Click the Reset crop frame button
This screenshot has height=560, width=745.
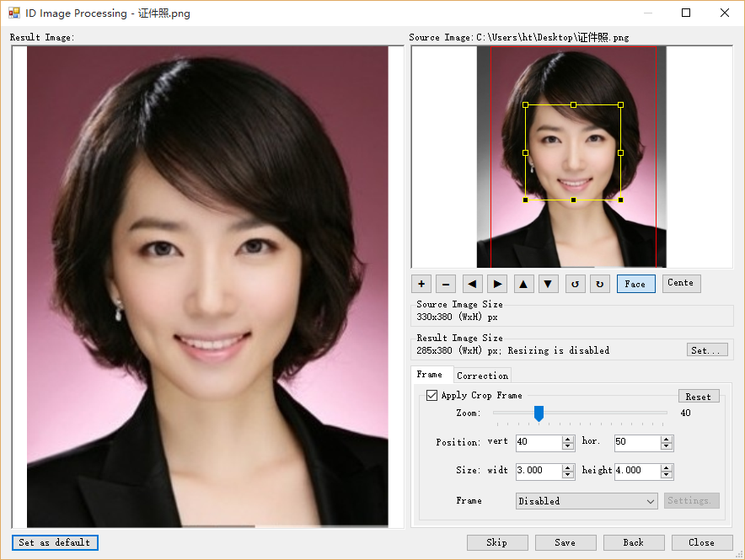698,397
